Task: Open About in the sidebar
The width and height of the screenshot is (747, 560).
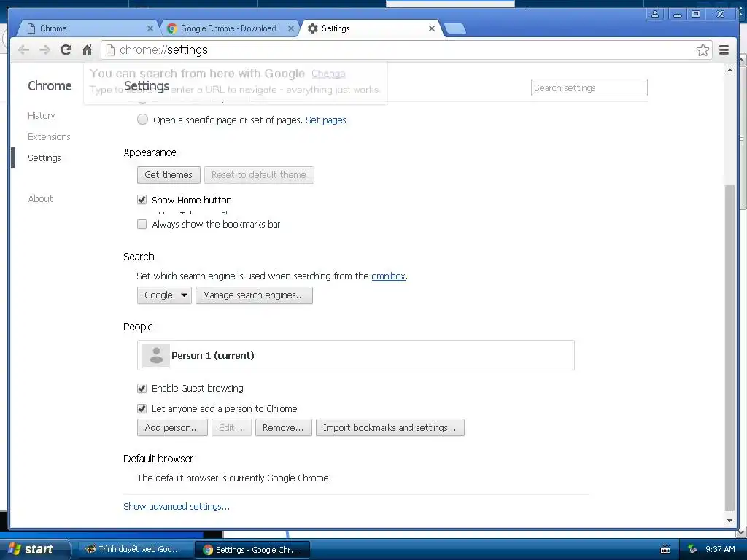Action: click(x=41, y=198)
